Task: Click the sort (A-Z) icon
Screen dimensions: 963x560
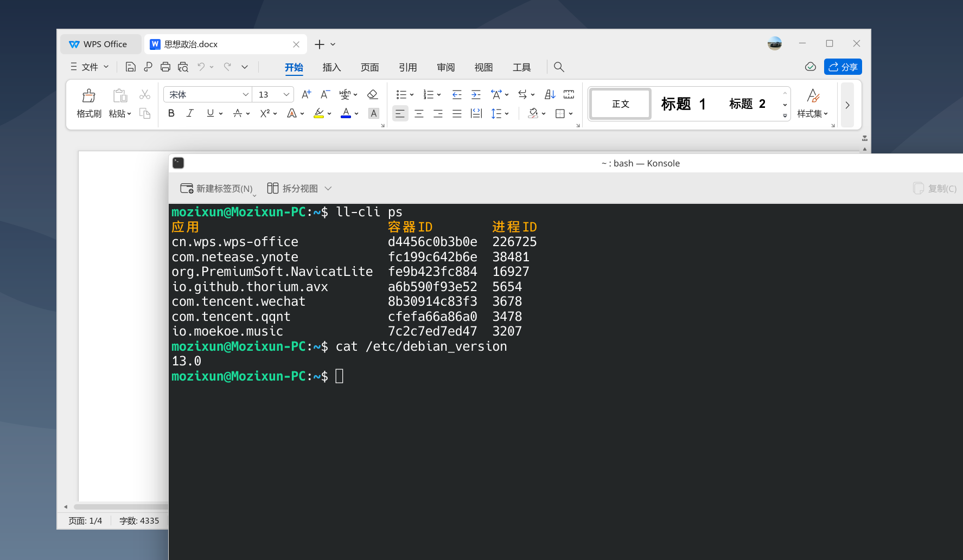Action: (x=550, y=94)
